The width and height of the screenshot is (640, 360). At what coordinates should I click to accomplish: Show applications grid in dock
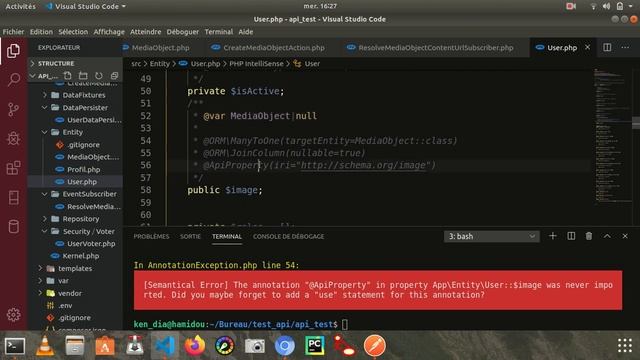point(624,346)
